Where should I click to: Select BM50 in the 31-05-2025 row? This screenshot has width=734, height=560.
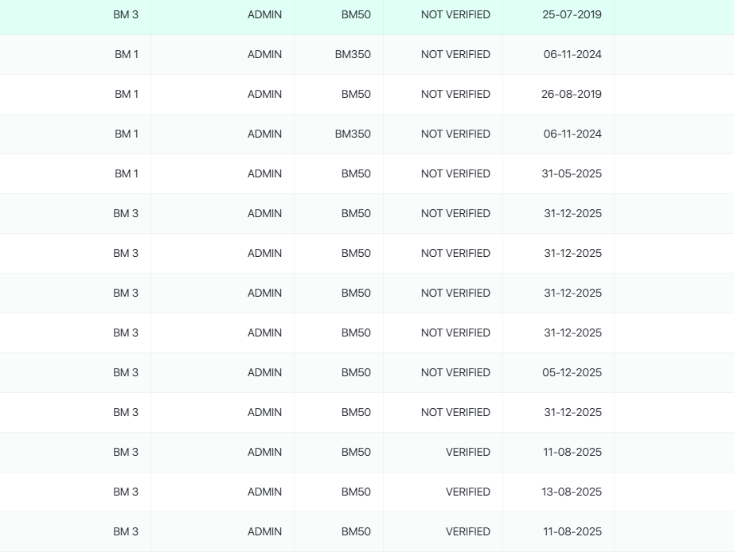pyautogui.click(x=356, y=173)
